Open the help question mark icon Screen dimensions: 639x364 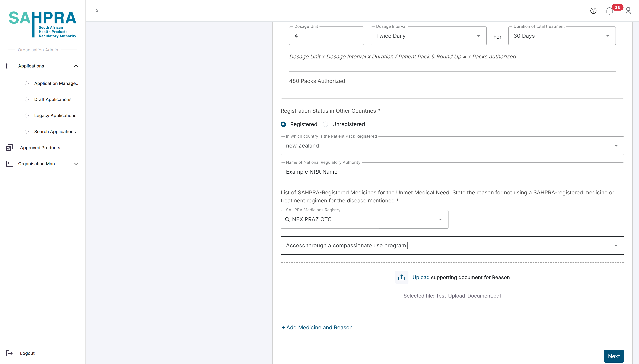pyautogui.click(x=593, y=11)
